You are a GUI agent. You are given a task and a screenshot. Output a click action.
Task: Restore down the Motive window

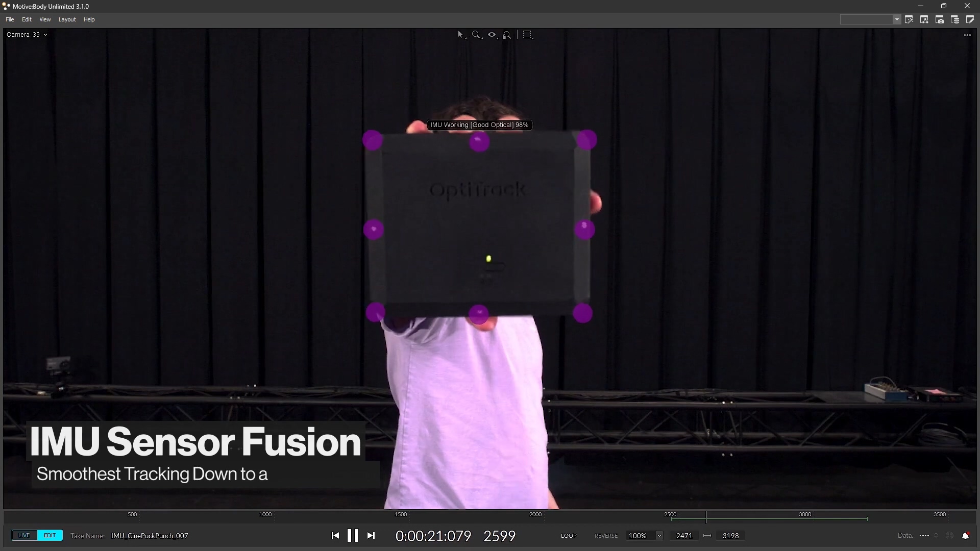coord(944,6)
